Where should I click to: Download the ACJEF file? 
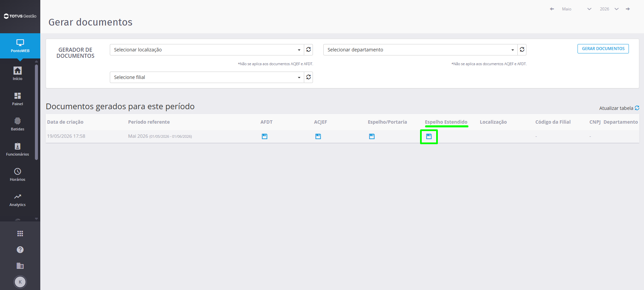[318, 136]
